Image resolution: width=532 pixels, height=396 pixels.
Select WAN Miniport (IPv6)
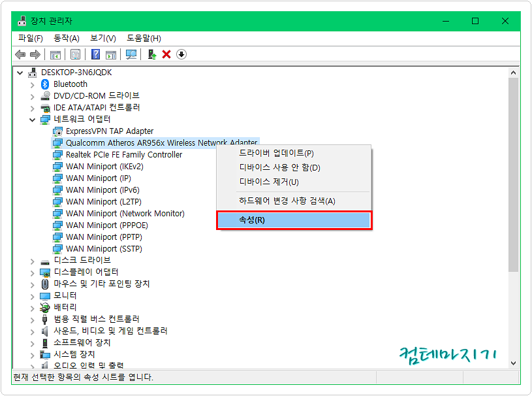tap(102, 190)
